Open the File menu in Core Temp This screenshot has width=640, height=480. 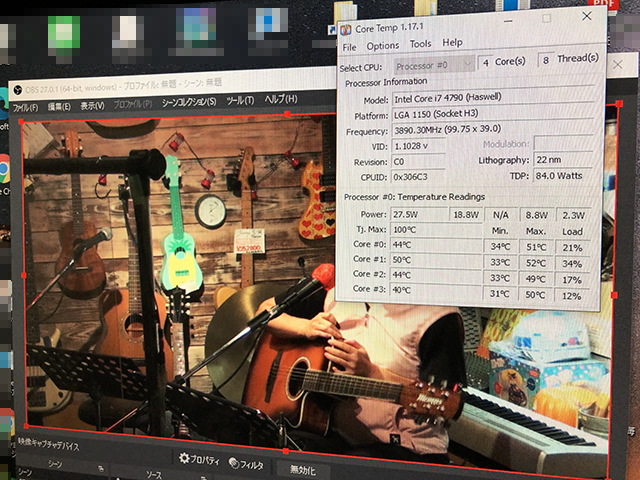pyautogui.click(x=349, y=47)
